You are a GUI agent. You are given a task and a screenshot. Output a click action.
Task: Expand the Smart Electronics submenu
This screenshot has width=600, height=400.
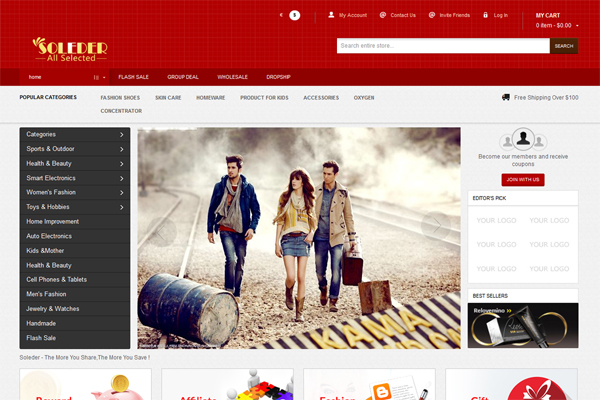tap(122, 178)
